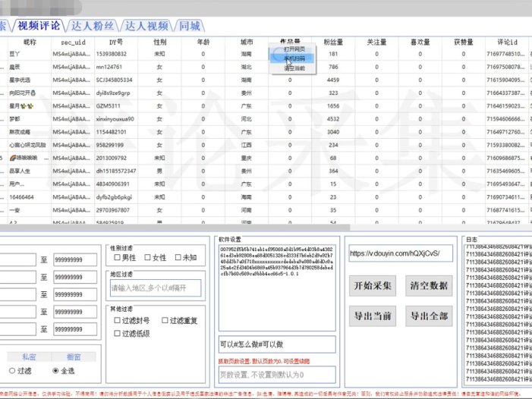The width and height of the screenshot is (532, 399).
Task: Switch to the 视频评论 tab
Action: pyautogui.click(x=39, y=26)
